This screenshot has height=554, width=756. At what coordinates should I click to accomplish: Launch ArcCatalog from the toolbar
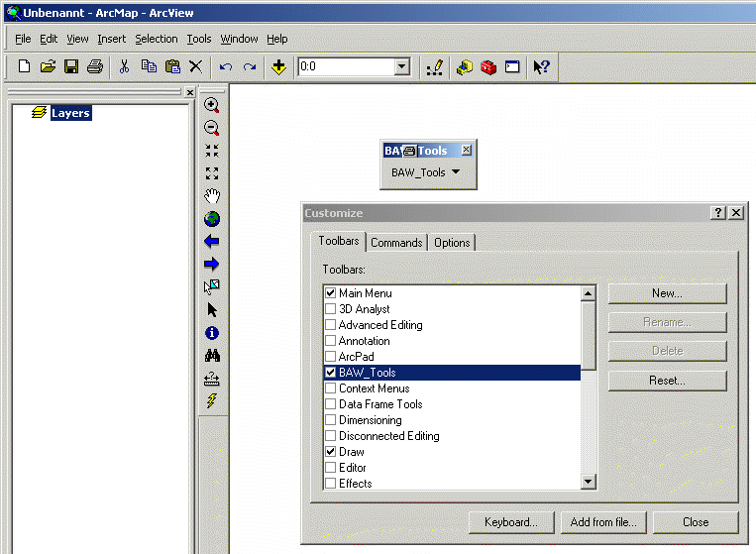pos(465,67)
